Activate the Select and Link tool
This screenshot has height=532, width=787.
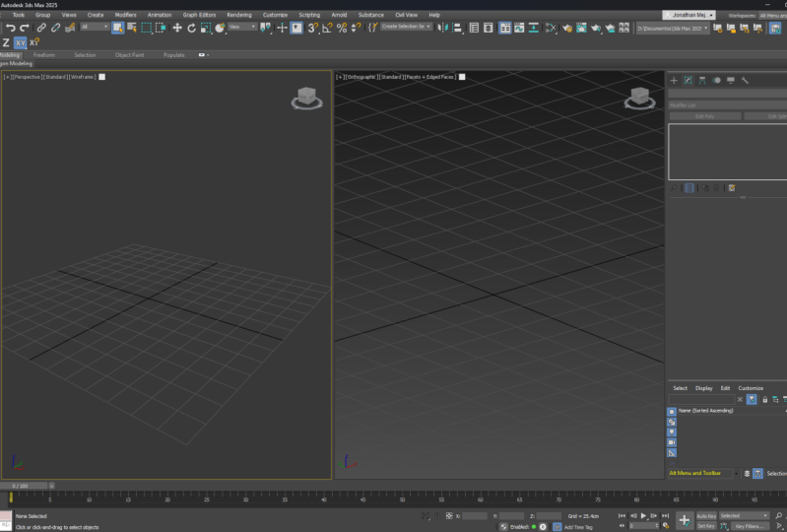[x=41, y=29]
